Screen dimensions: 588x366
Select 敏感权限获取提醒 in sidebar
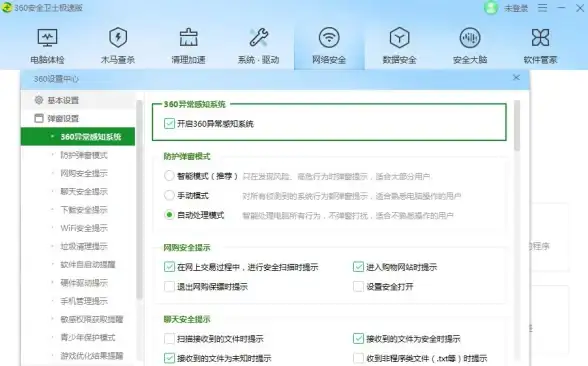tap(92, 319)
